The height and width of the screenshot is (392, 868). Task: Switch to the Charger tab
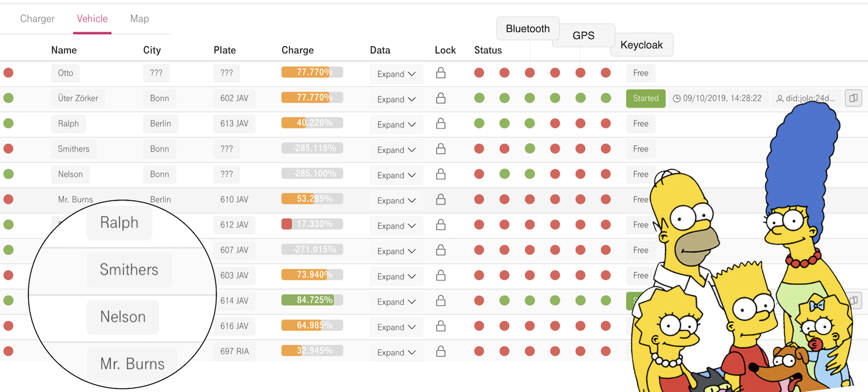(38, 19)
